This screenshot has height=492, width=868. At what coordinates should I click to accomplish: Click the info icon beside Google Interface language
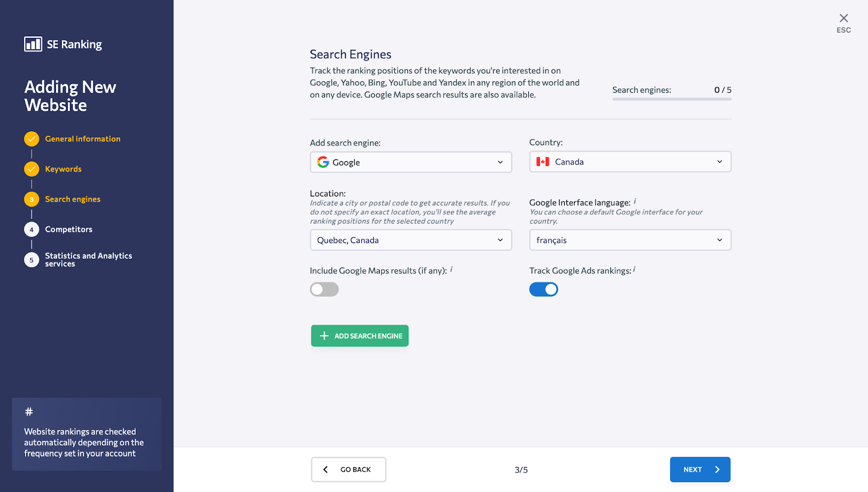(x=635, y=201)
